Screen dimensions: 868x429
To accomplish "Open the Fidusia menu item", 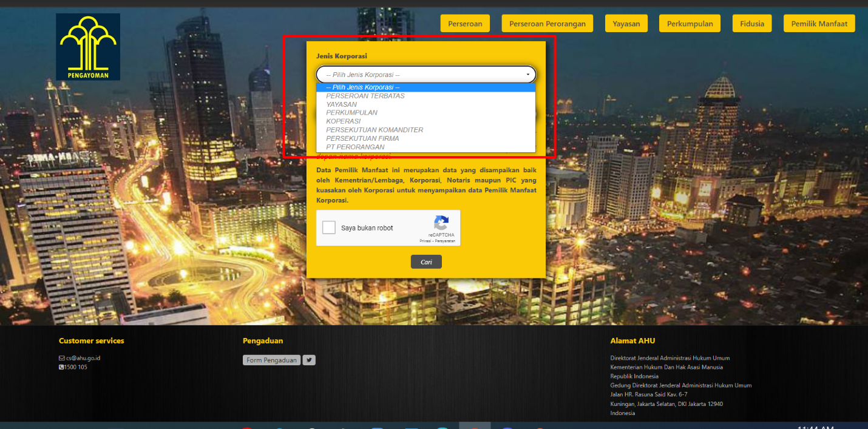I will click(x=752, y=24).
